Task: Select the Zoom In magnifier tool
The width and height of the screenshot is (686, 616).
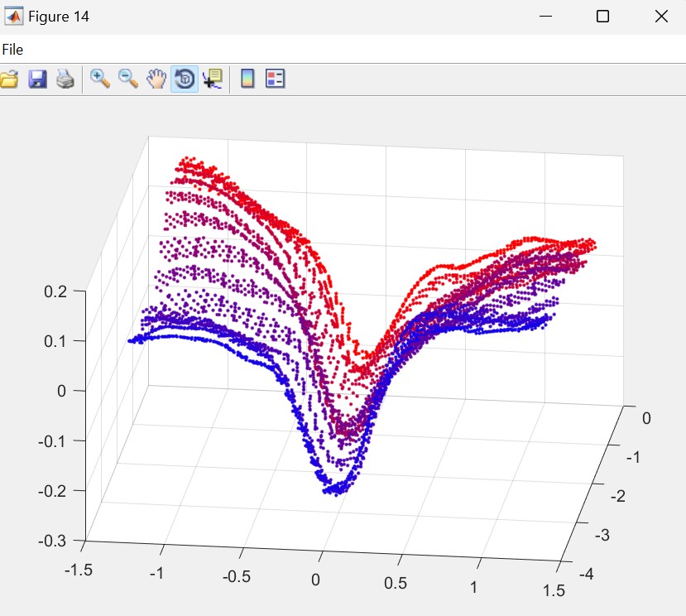Action: 100,79
